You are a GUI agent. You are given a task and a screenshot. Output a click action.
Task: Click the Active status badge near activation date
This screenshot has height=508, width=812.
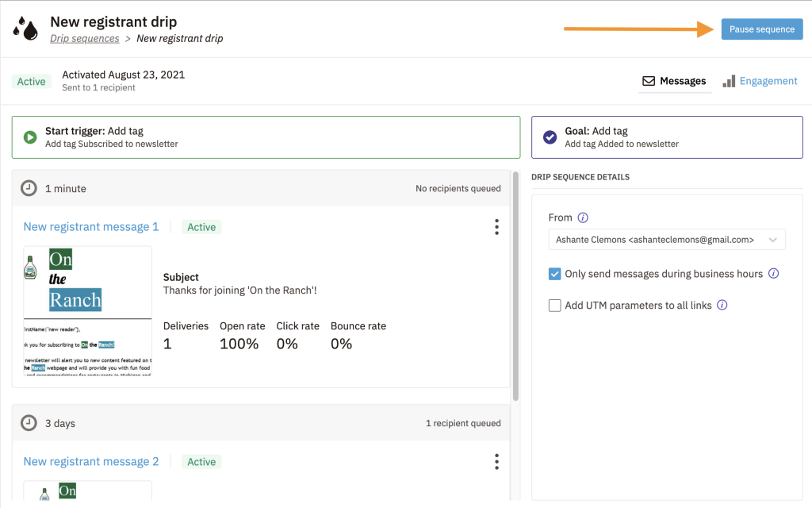pyautogui.click(x=31, y=82)
